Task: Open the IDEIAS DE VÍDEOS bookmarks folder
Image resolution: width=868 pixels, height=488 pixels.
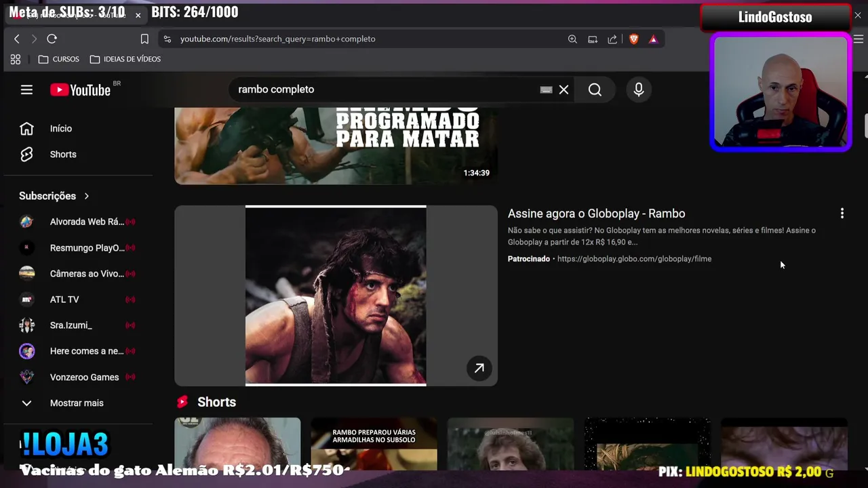Action: click(x=125, y=59)
